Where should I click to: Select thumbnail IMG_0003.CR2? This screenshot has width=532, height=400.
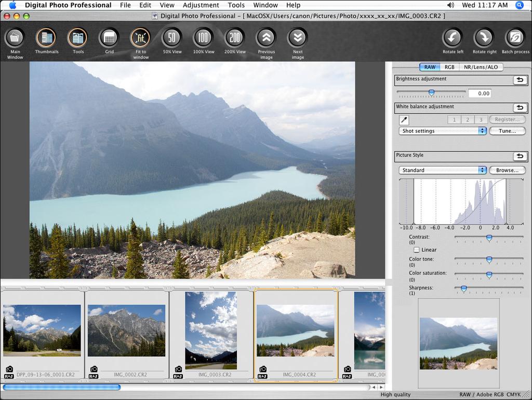point(211,330)
